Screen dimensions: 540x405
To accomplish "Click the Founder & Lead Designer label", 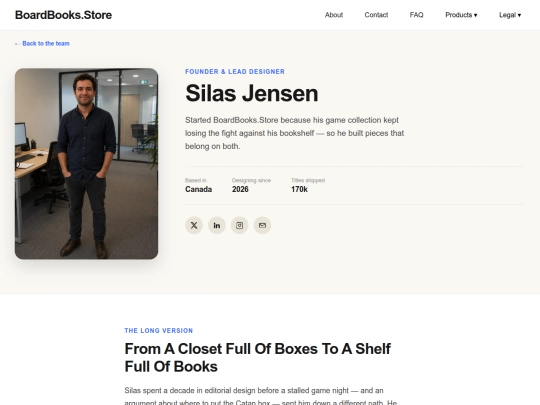I will coord(235,72).
